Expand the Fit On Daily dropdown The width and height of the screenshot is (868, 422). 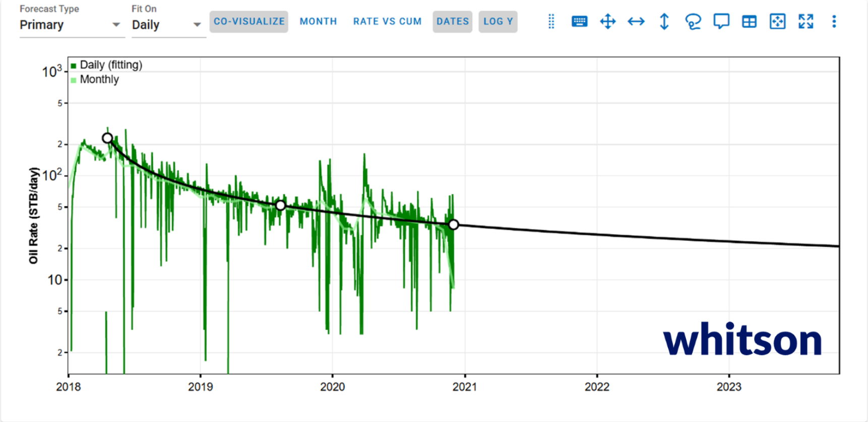click(168, 25)
